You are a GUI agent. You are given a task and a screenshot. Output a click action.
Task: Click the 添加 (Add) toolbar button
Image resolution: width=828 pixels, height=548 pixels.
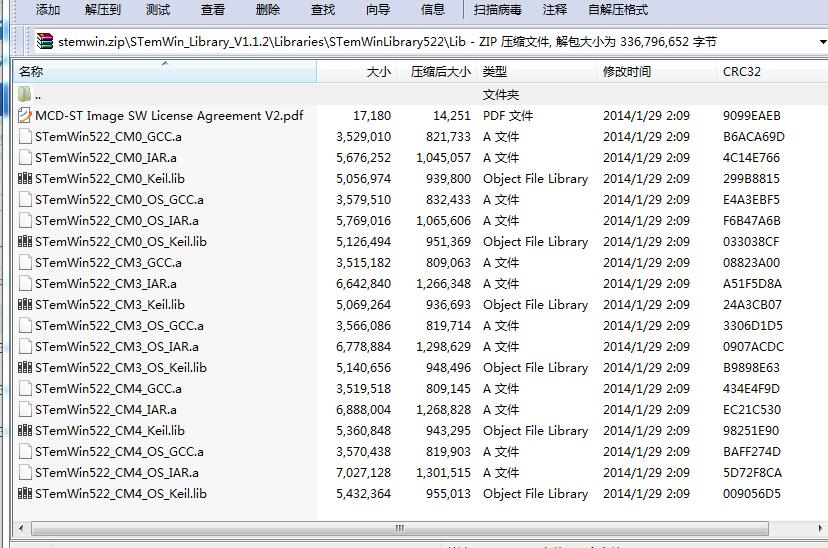pos(48,10)
